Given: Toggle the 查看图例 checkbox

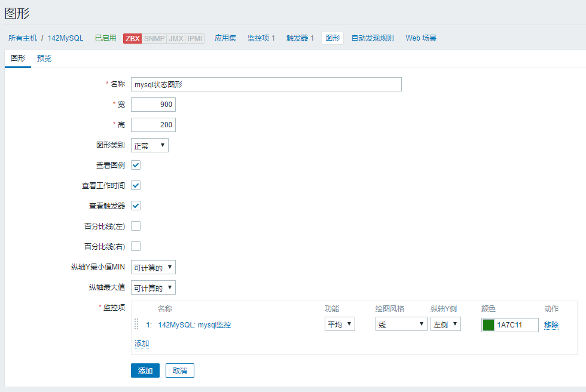Looking at the screenshot, I should click(x=136, y=165).
